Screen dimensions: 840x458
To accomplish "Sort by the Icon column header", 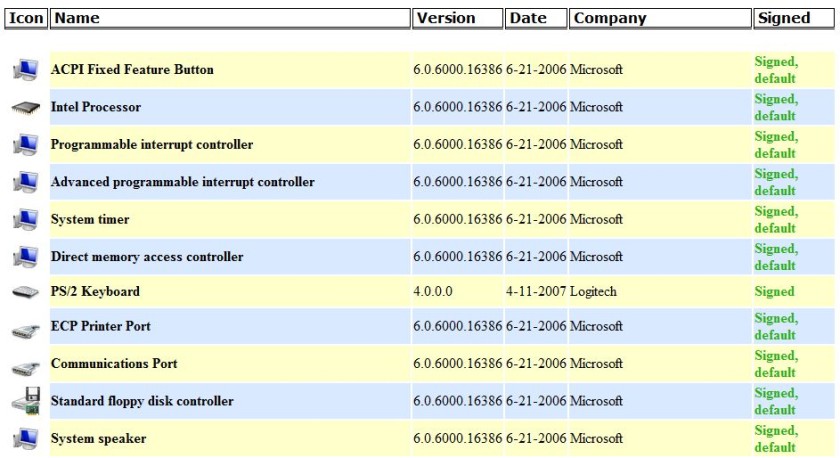I will [26, 18].
